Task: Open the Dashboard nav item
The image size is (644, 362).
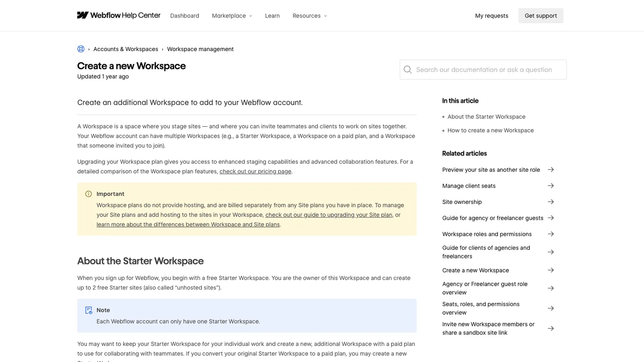Action: (185, 16)
